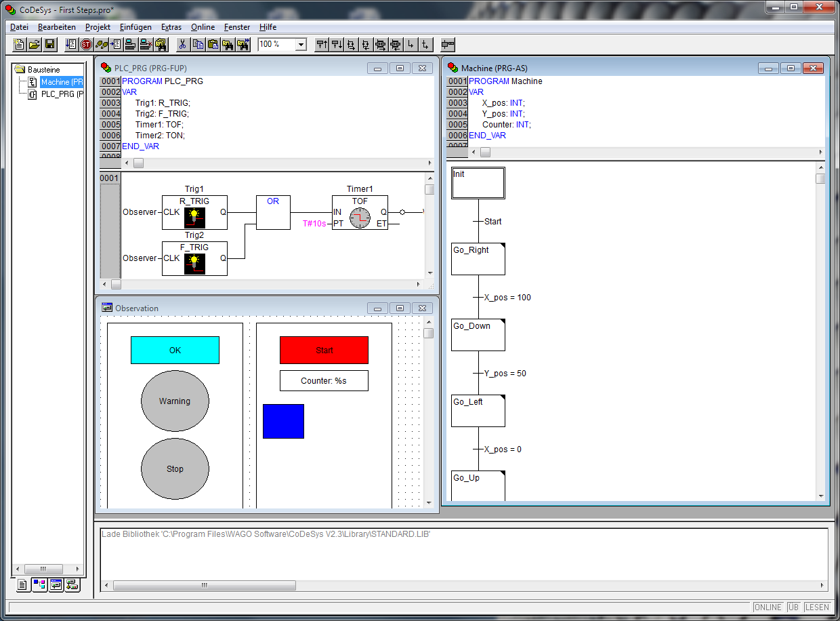Click the Warning ellipse in Observation
Screen dimensions: 840x621
click(x=175, y=401)
